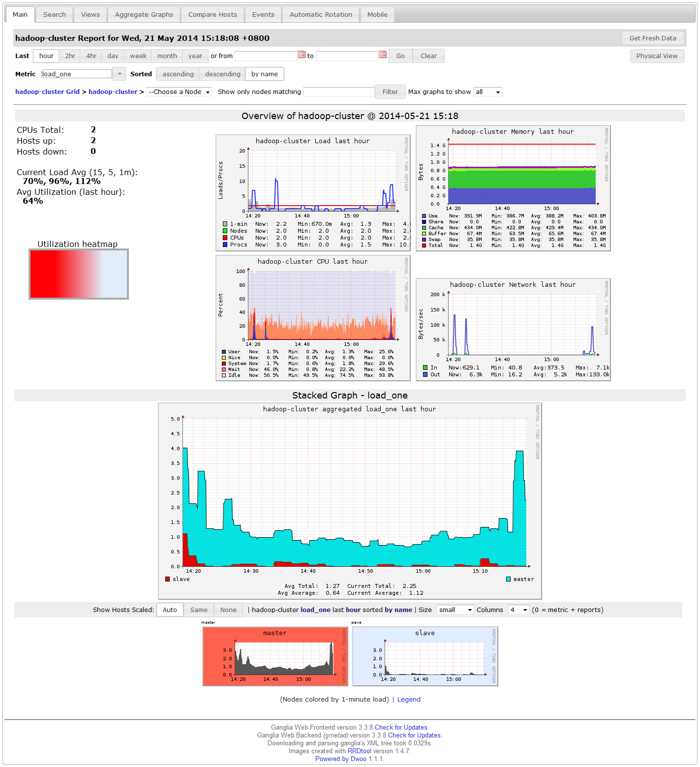Viewport: 700px width, 767px height.
Task: Open the Columns dropdown
Action: coord(518,610)
